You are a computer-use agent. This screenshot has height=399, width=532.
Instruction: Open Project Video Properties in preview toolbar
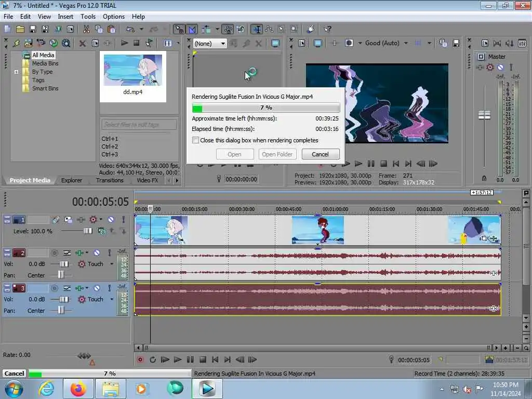(x=302, y=43)
